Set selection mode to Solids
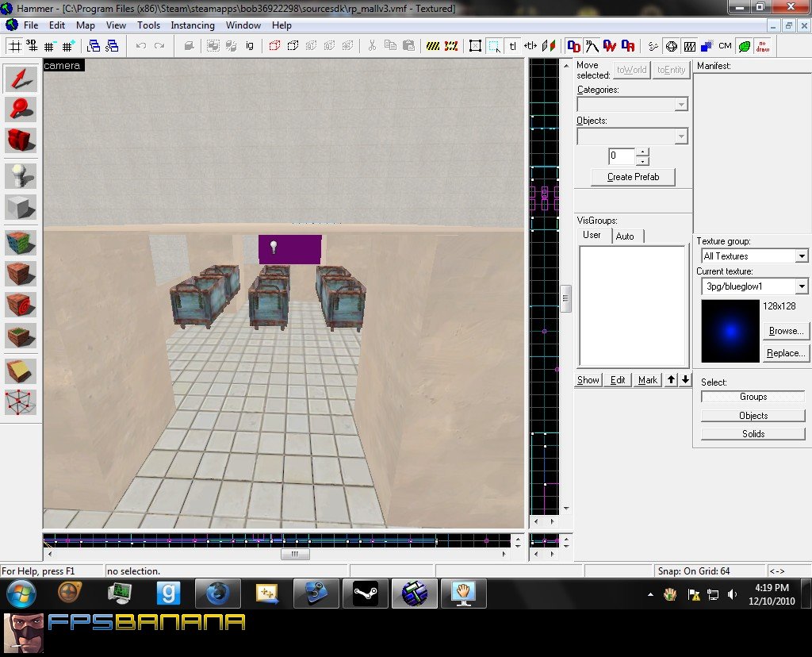 (x=753, y=434)
